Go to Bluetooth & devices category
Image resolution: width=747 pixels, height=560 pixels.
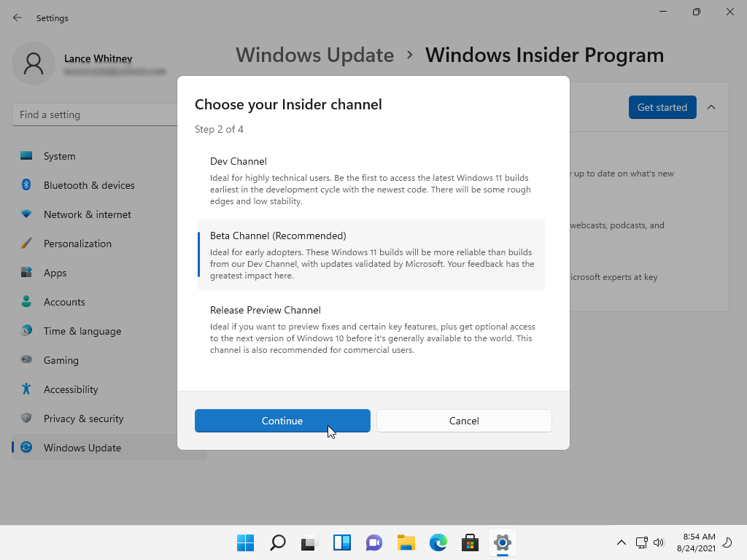(89, 185)
